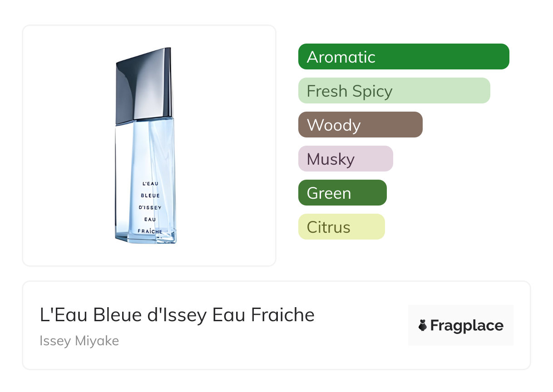Click the "Aromatic" text label
This screenshot has width=553, height=392.
[341, 57]
